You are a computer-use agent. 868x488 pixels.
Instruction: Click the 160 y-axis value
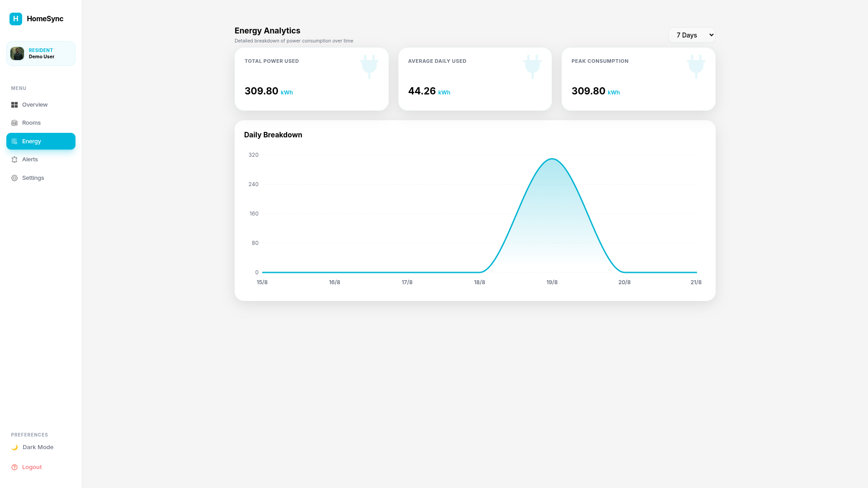point(254,214)
